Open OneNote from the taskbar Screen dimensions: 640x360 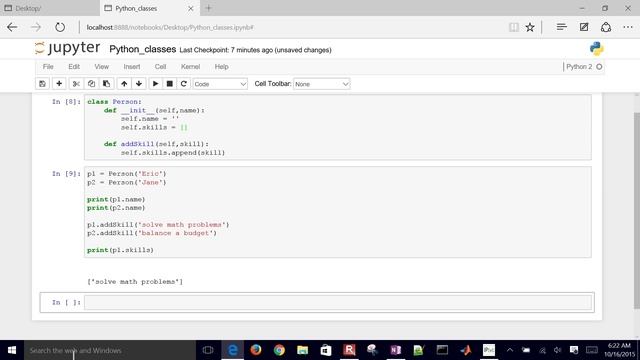coord(396,350)
